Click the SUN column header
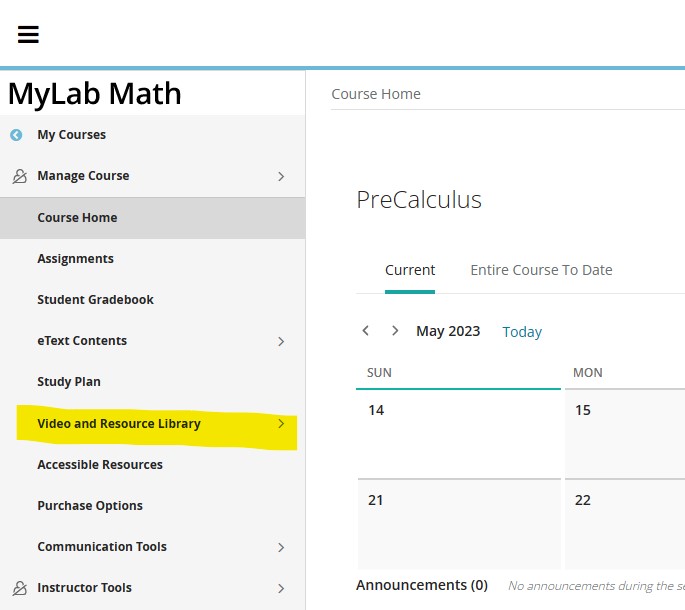Screen dimensions: 685x610 pyautogui.click(x=379, y=373)
